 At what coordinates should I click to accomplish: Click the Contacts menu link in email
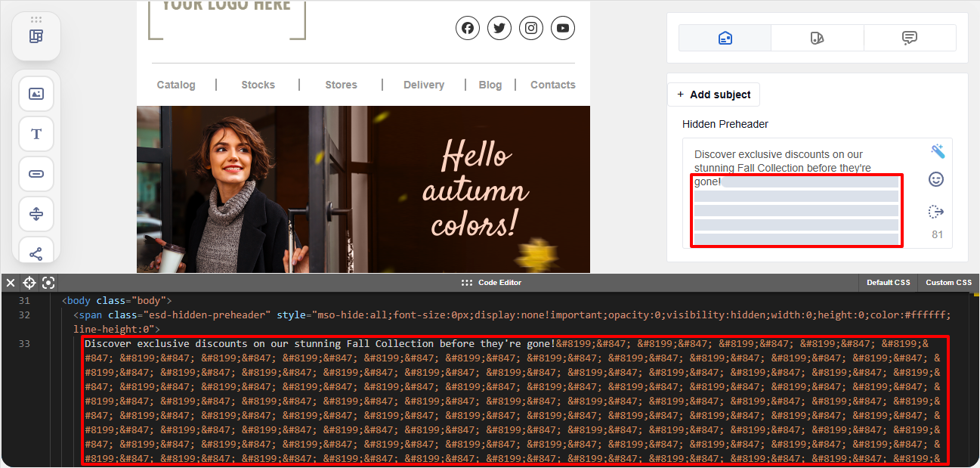[553, 85]
